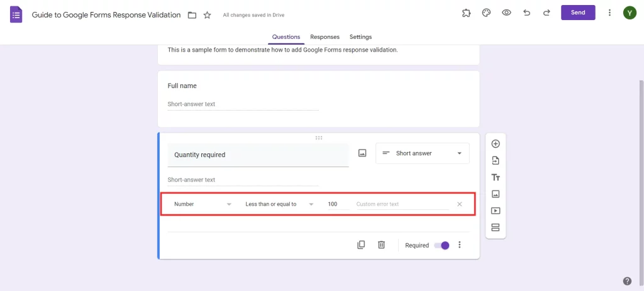The height and width of the screenshot is (291, 644).
Task: Remove validation rule with X icon
Action: point(460,204)
